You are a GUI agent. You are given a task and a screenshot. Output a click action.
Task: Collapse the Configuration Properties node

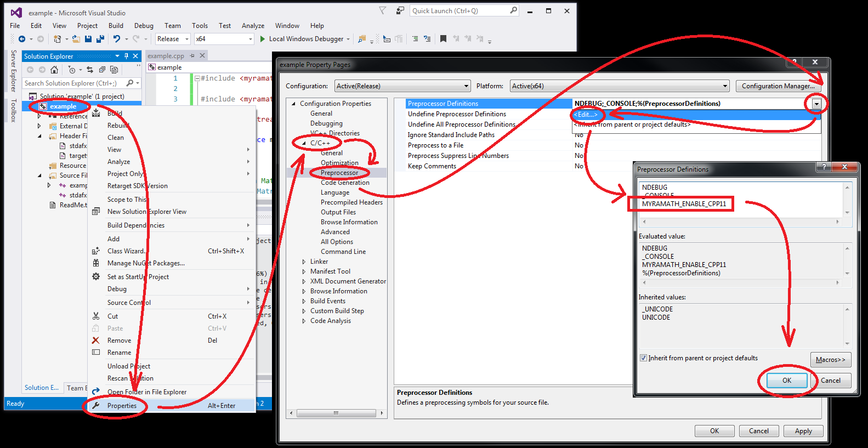[293, 104]
